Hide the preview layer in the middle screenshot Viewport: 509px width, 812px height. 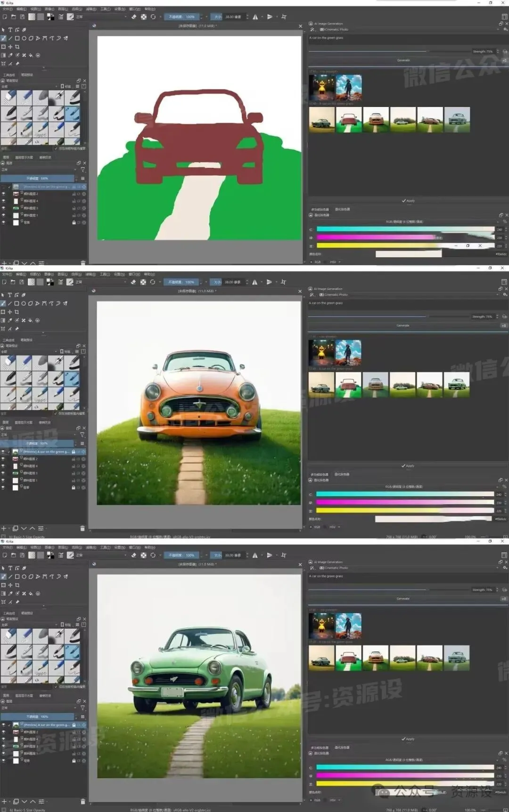[x=4, y=451]
